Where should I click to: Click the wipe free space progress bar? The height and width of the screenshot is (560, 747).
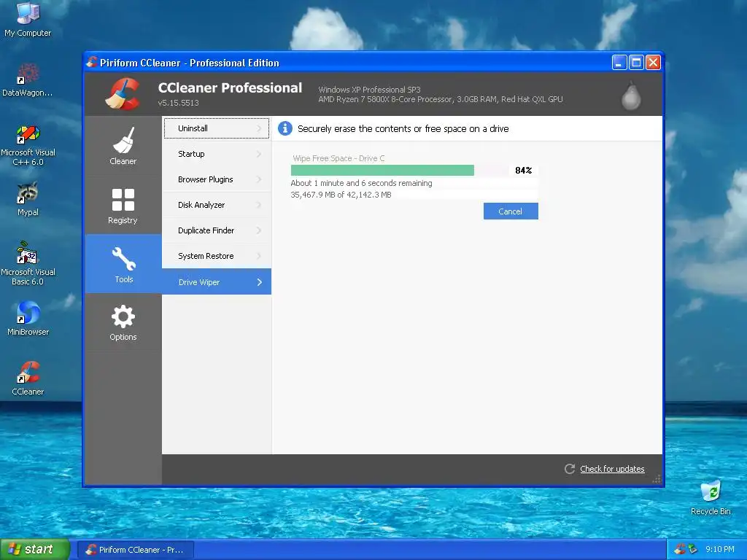pyautogui.click(x=399, y=171)
